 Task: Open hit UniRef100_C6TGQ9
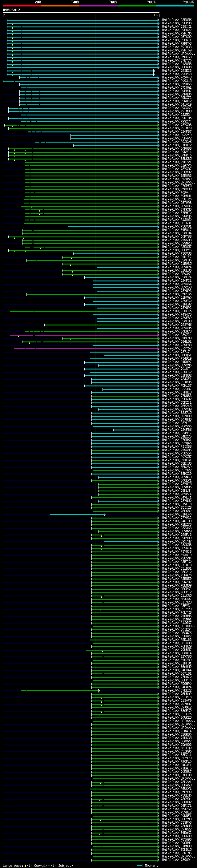click(x=177, y=37)
